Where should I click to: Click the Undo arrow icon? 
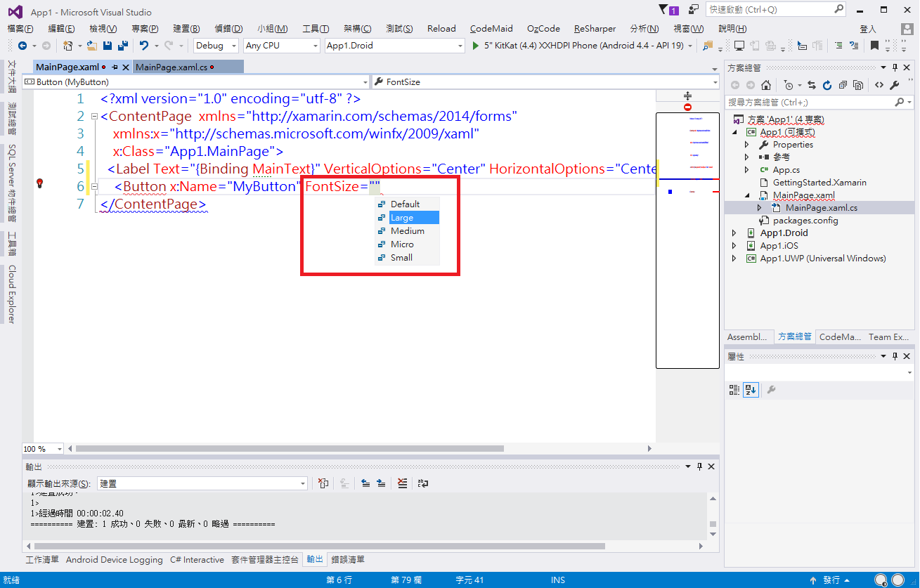(144, 46)
